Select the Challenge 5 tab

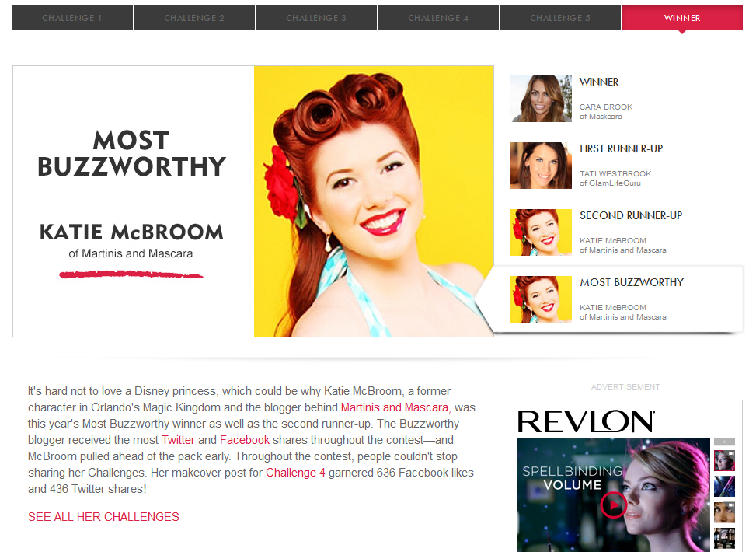tap(560, 18)
